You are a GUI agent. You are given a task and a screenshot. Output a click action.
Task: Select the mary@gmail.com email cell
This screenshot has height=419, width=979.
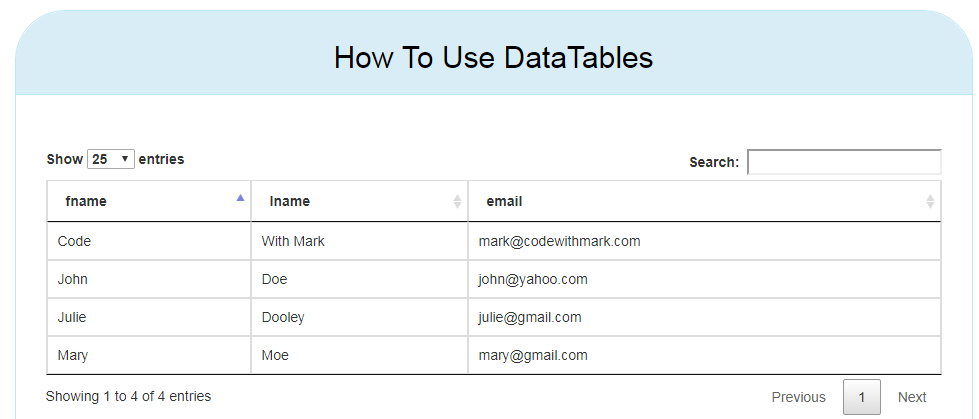pyautogui.click(x=532, y=355)
